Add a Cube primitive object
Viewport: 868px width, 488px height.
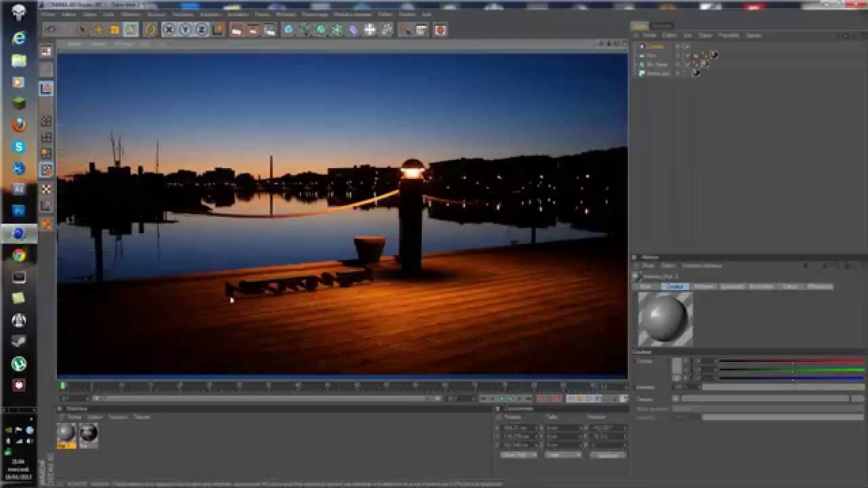pyautogui.click(x=288, y=30)
